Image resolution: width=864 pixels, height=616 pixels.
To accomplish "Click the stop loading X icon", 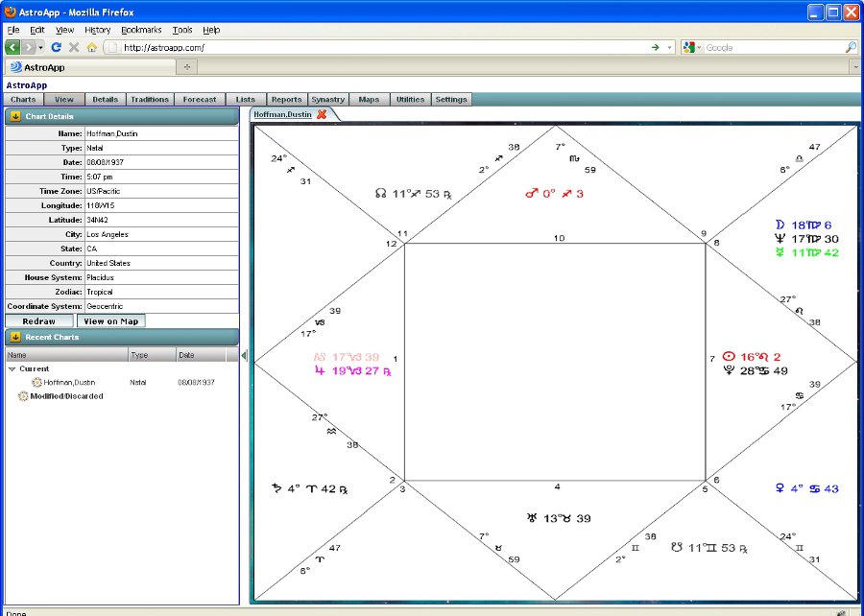I will [x=74, y=47].
